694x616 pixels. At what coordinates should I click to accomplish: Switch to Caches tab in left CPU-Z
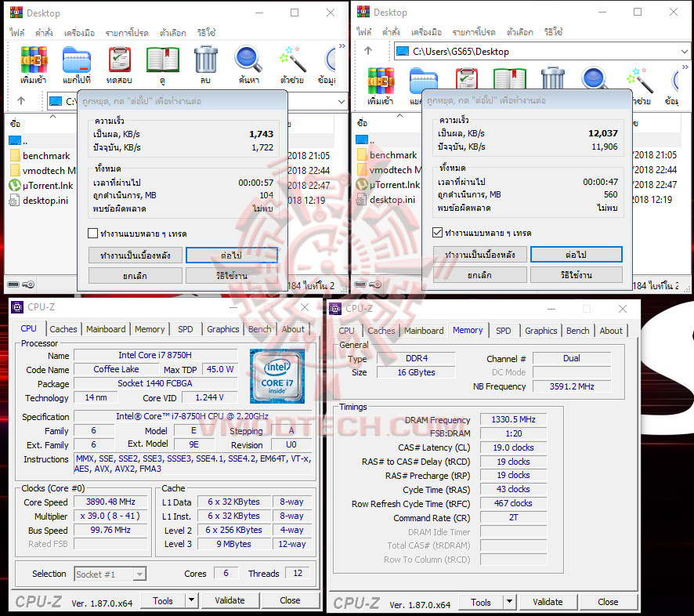click(63, 329)
